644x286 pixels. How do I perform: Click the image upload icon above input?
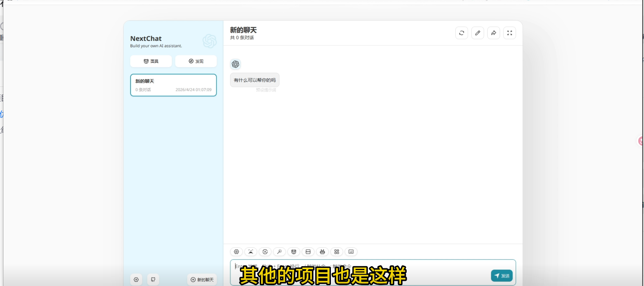pos(251,252)
